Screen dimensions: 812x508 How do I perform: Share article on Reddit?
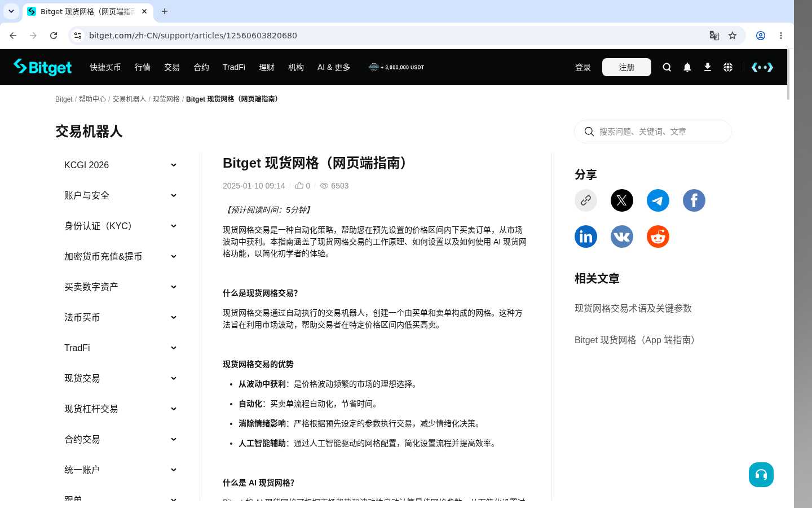658,237
